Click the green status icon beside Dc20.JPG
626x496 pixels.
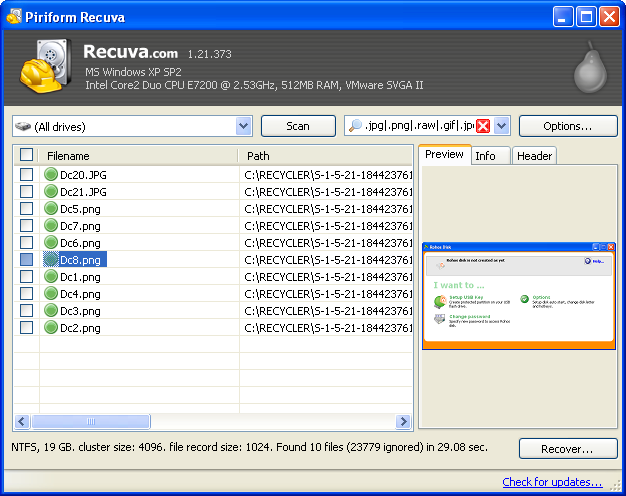(51, 175)
